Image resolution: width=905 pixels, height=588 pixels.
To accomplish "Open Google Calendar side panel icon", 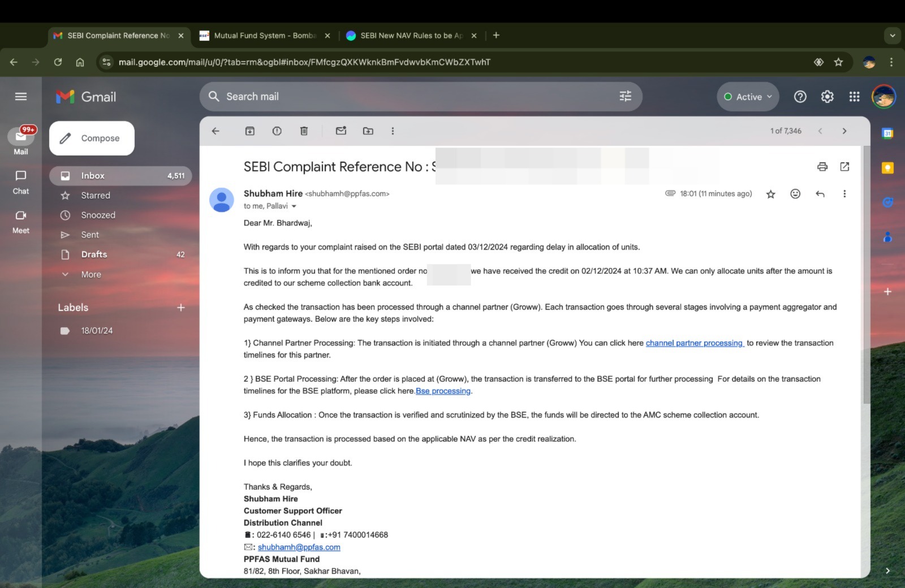I will [887, 133].
